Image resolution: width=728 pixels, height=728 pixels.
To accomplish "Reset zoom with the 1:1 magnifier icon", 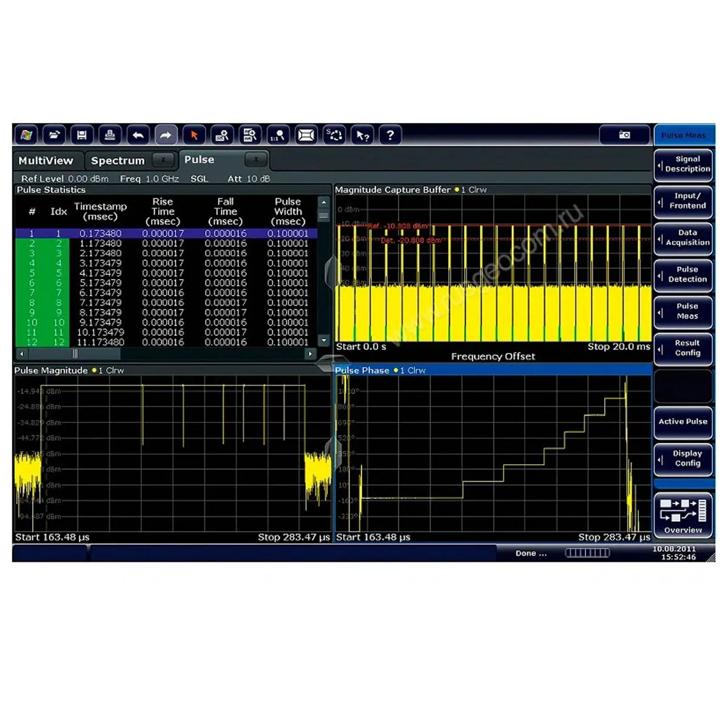I will (x=278, y=135).
